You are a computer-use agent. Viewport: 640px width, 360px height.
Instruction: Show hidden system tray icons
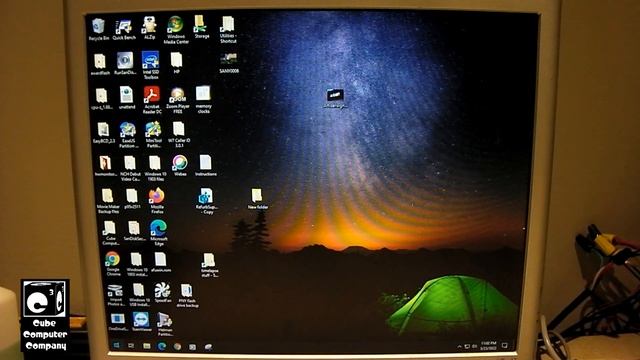pos(460,346)
